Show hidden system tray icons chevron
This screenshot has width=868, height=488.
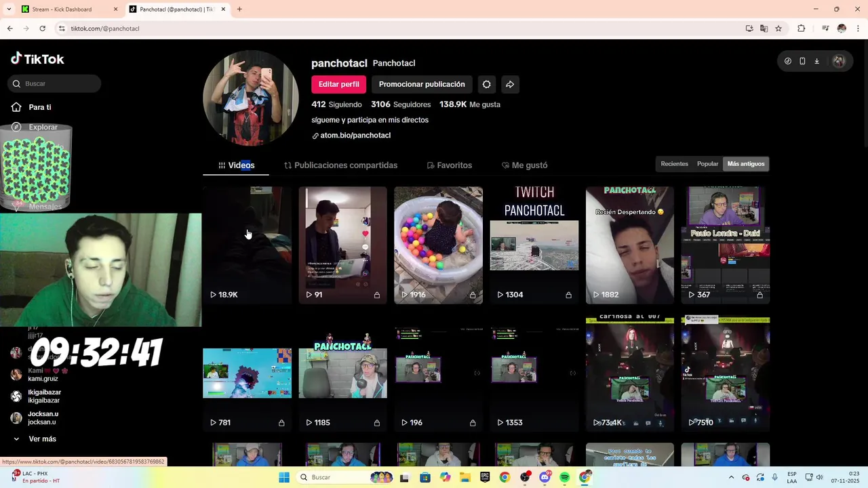point(731,477)
